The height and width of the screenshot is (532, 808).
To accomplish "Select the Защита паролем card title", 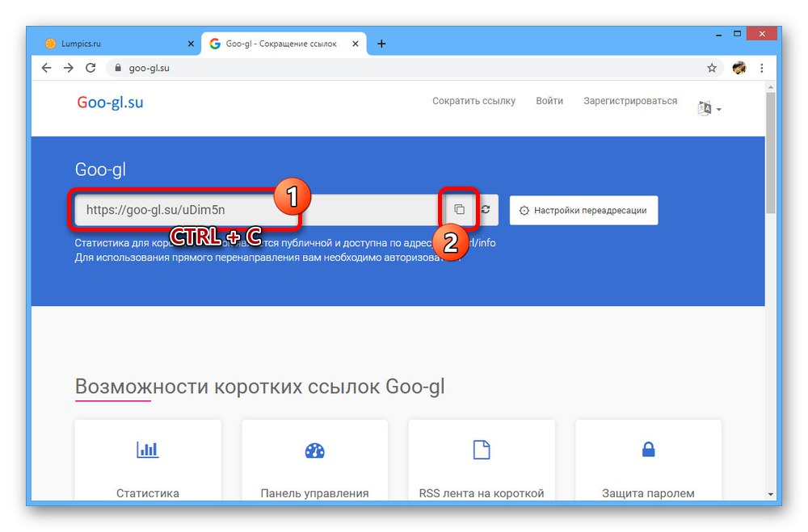I will click(x=648, y=493).
